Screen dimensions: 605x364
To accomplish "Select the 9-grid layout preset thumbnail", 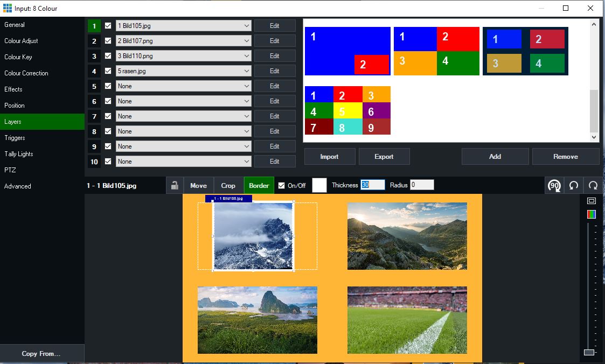I will (x=347, y=110).
